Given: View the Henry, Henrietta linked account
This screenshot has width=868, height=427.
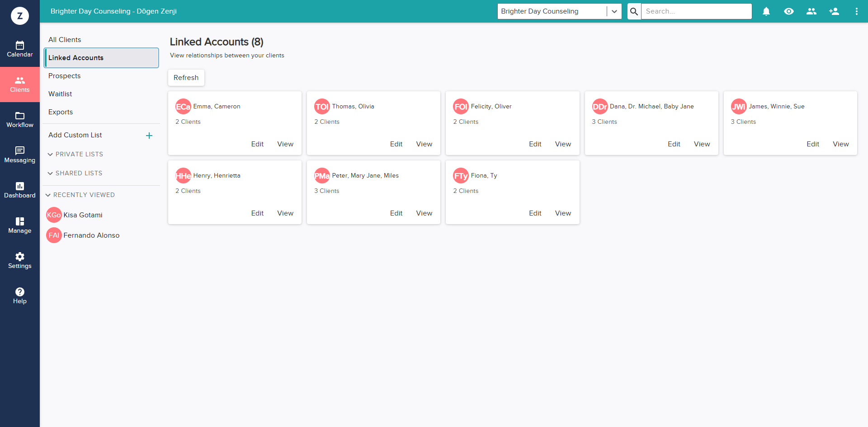Looking at the screenshot, I should [285, 213].
